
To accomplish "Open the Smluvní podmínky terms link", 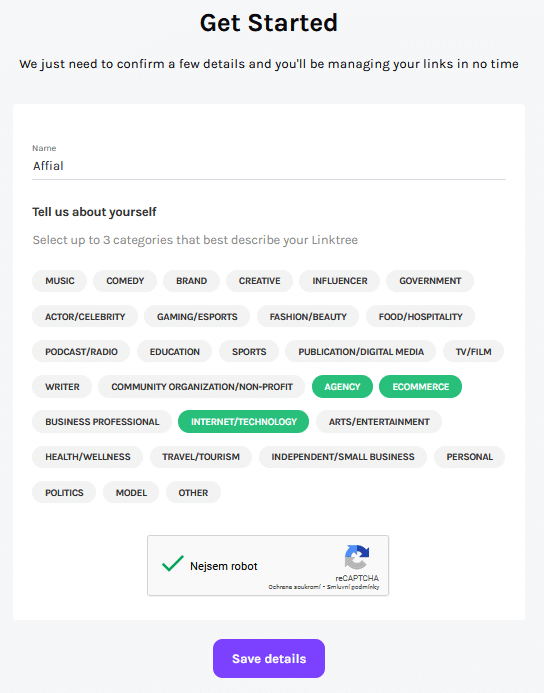I will [353, 587].
